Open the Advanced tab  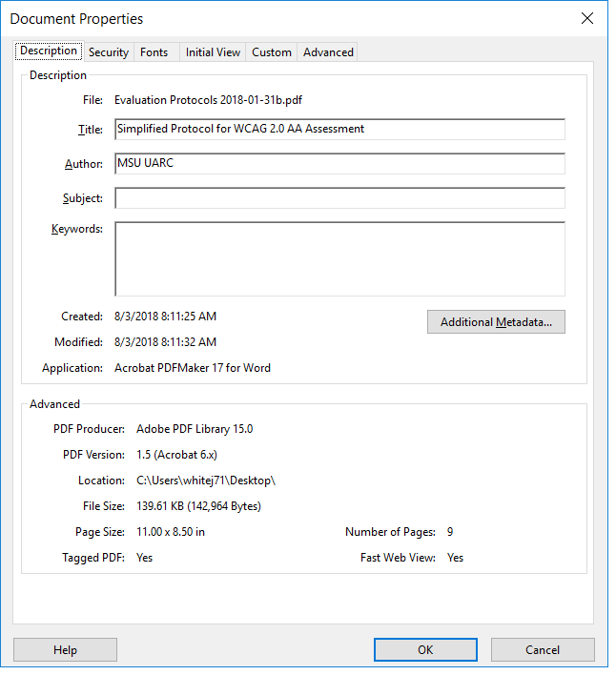tap(328, 52)
